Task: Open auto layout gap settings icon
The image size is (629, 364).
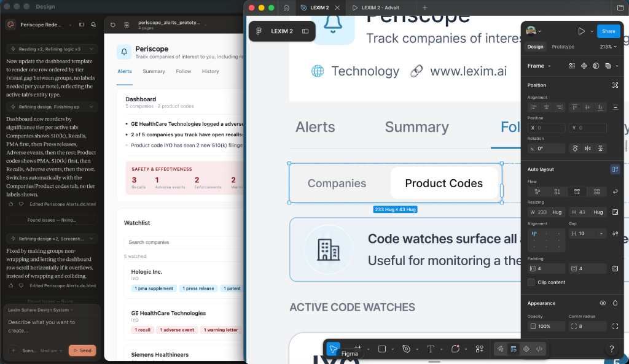Action: [x=615, y=233]
